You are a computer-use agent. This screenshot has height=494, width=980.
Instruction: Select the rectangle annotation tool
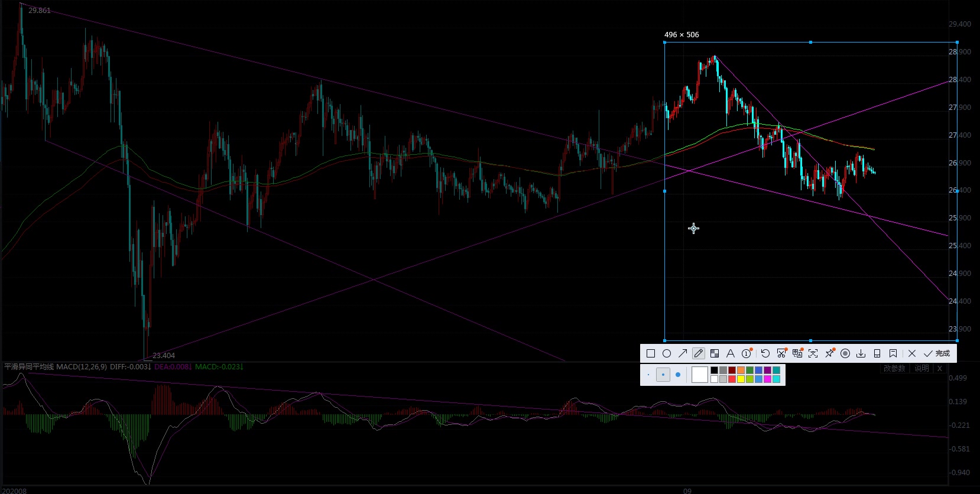point(651,353)
